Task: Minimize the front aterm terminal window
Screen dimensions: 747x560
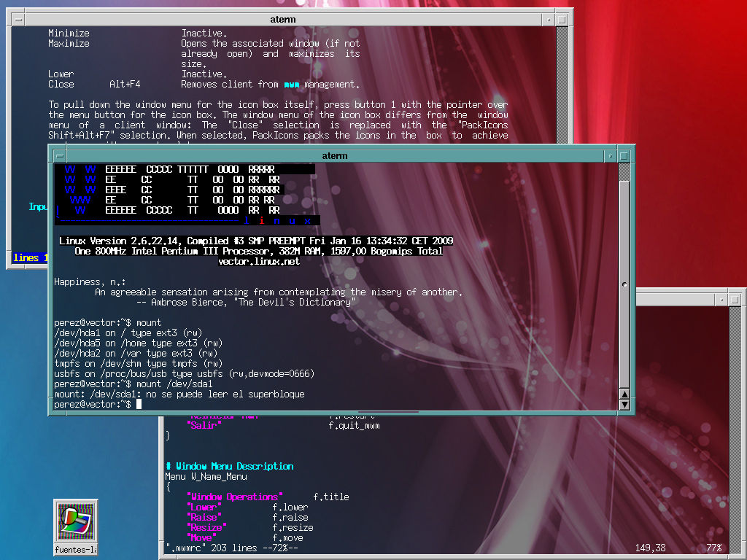Action: coord(611,156)
